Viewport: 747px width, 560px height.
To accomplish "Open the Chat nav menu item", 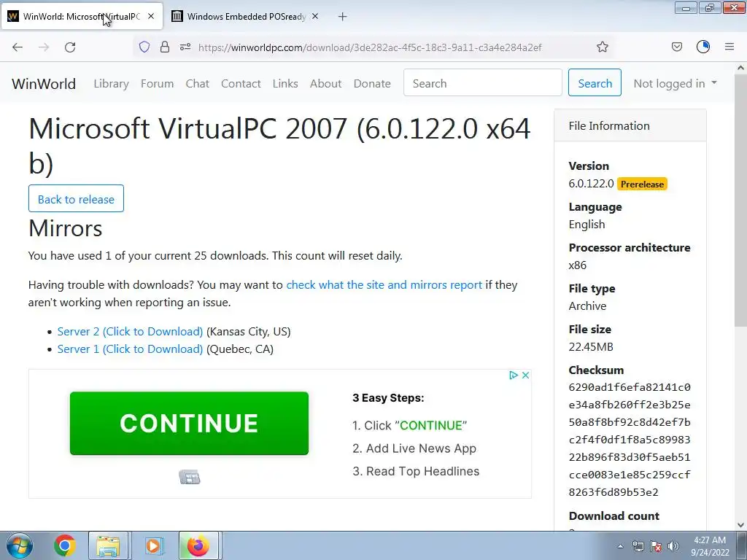I will [x=197, y=83].
